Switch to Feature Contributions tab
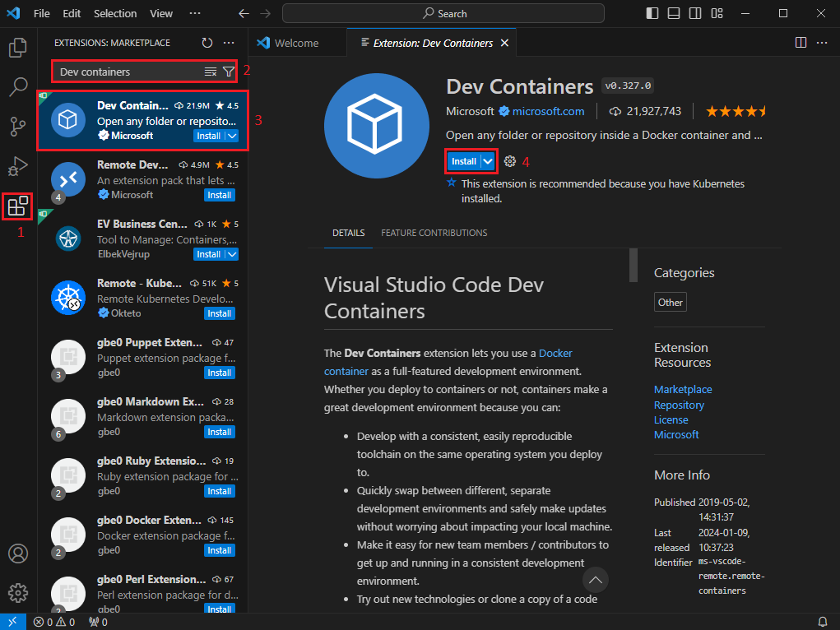Screen dimensions: 840x630 click(434, 233)
